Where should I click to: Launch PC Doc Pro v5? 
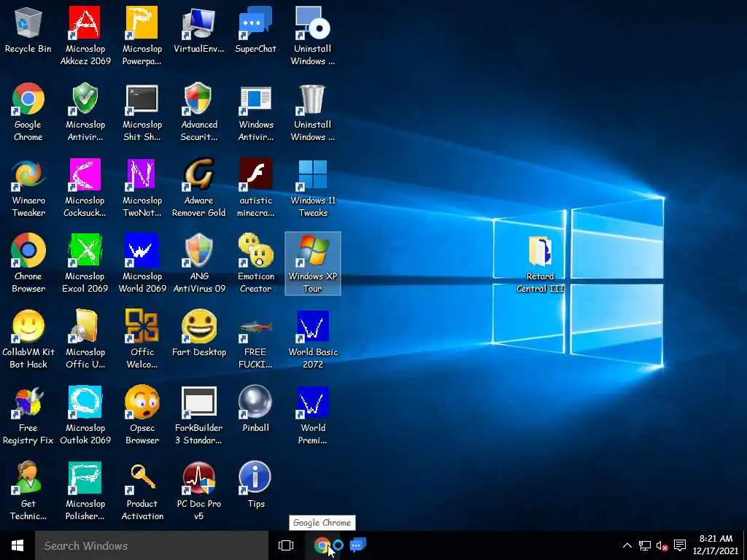[x=198, y=491]
